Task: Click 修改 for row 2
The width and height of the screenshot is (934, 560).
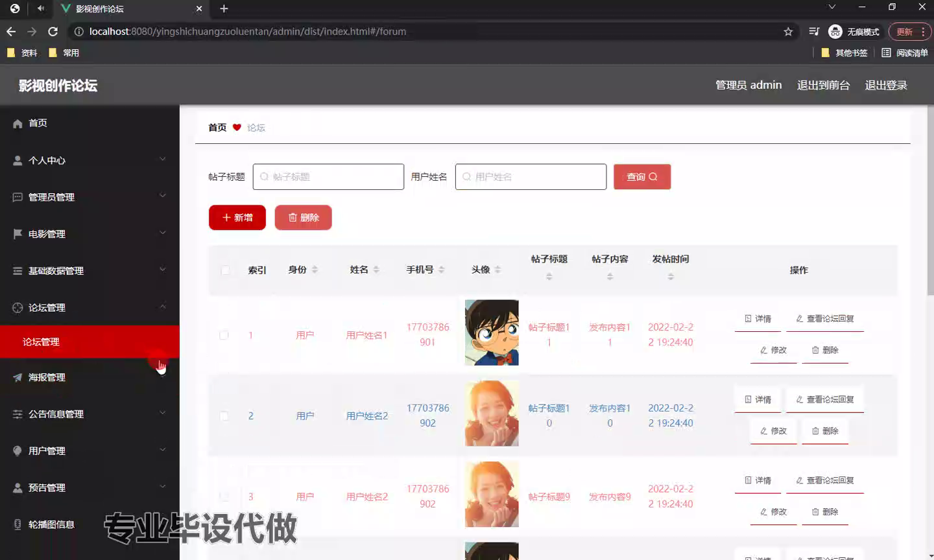Action: coord(773,431)
